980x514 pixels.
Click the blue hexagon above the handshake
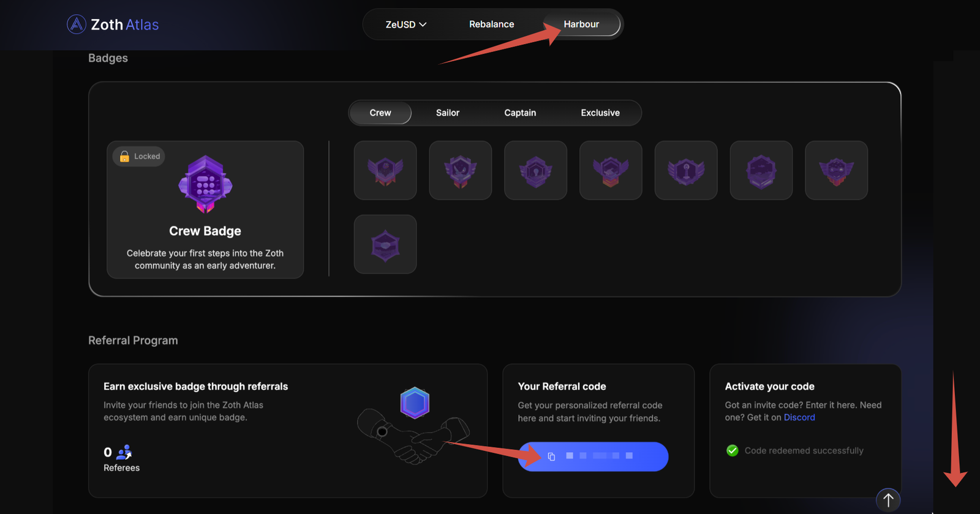pos(415,403)
